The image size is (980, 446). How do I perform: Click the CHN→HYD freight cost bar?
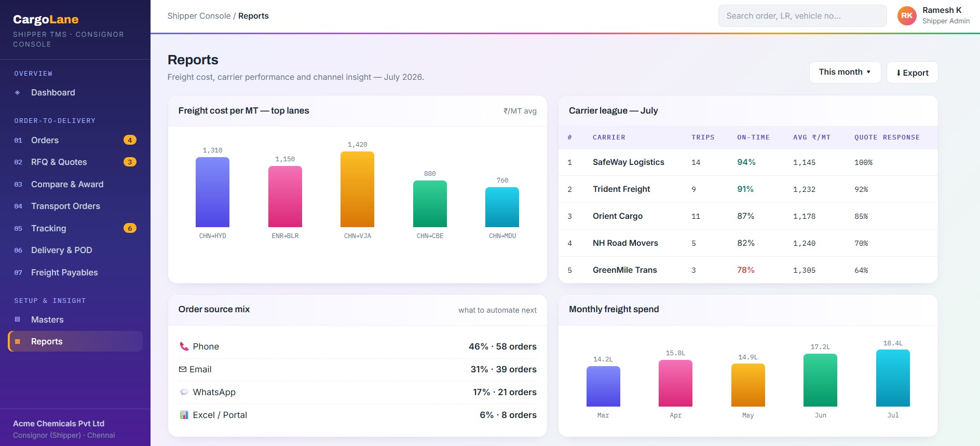pyautogui.click(x=212, y=192)
